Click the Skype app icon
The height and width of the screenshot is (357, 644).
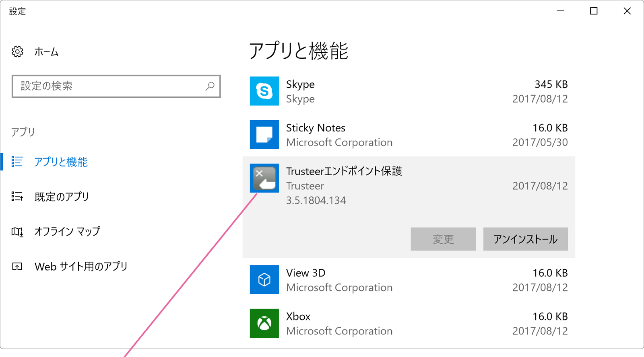pos(264,91)
